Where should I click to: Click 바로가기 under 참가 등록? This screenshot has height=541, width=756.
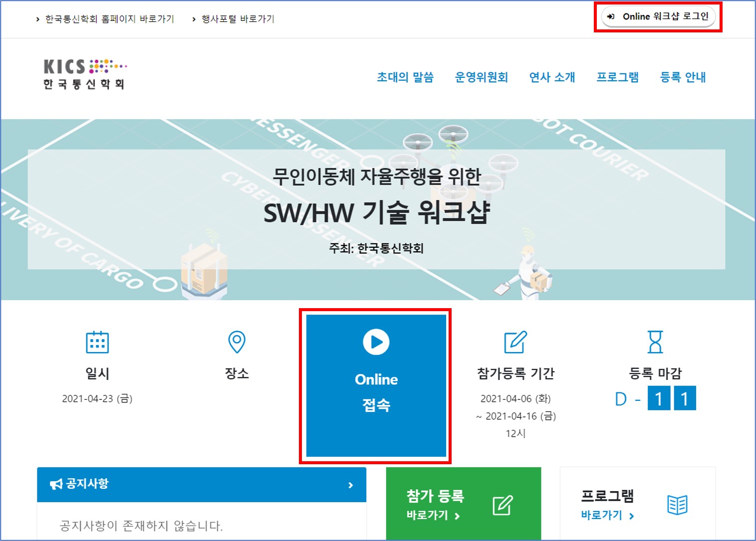(433, 516)
